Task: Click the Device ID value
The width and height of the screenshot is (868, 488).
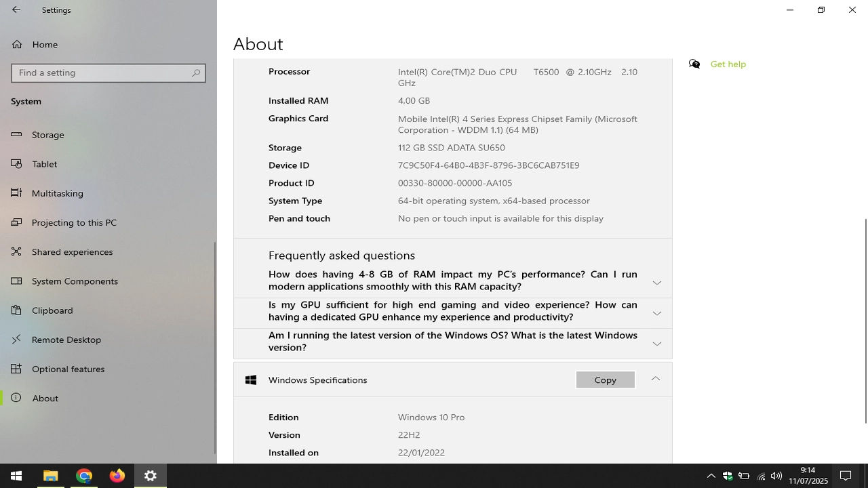Action: [x=488, y=165]
